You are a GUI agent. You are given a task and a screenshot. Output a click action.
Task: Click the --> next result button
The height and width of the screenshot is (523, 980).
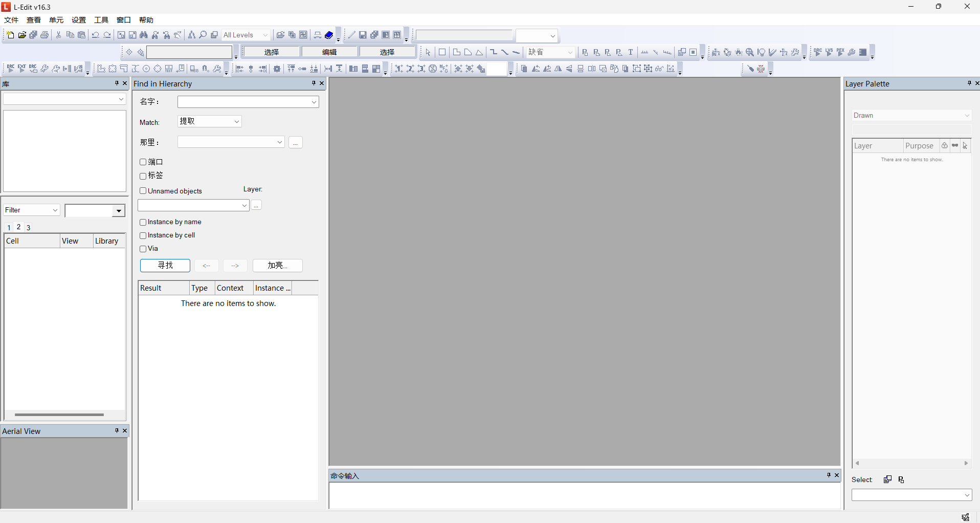(235, 266)
